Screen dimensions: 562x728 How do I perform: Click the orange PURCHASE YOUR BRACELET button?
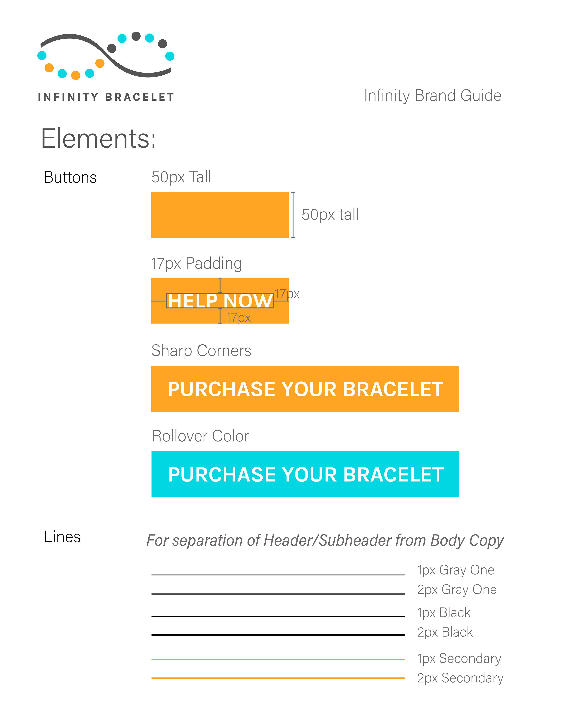[x=305, y=389]
